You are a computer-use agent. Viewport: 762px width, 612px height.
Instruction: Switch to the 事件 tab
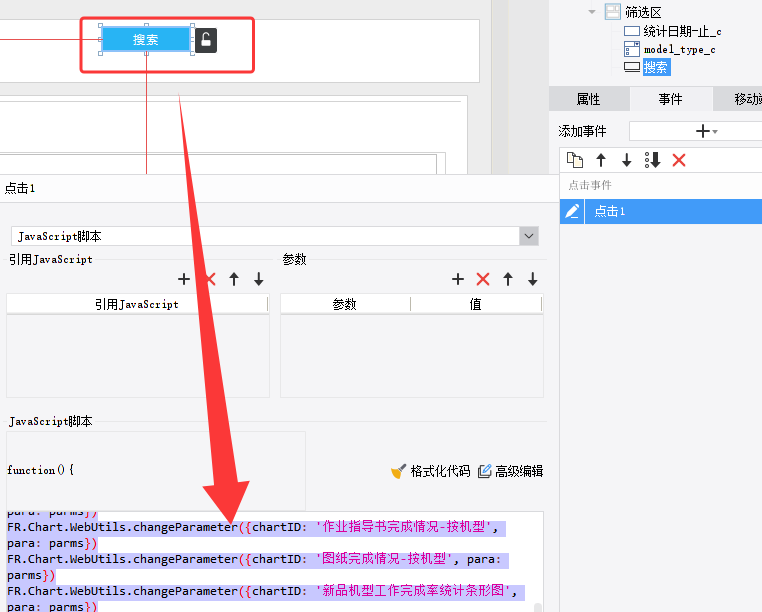pyautogui.click(x=670, y=99)
